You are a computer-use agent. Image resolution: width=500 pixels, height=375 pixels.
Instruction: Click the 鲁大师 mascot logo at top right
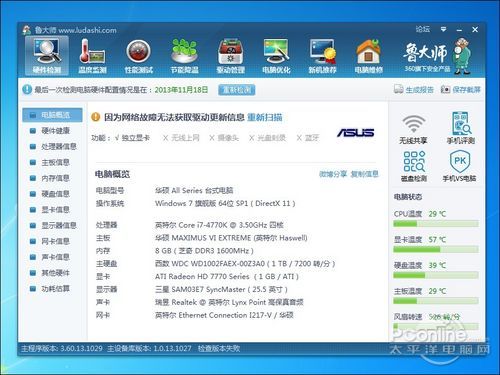[437, 55]
